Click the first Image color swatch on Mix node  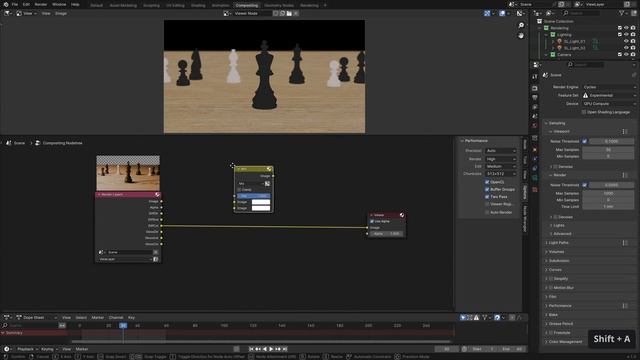point(261,202)
